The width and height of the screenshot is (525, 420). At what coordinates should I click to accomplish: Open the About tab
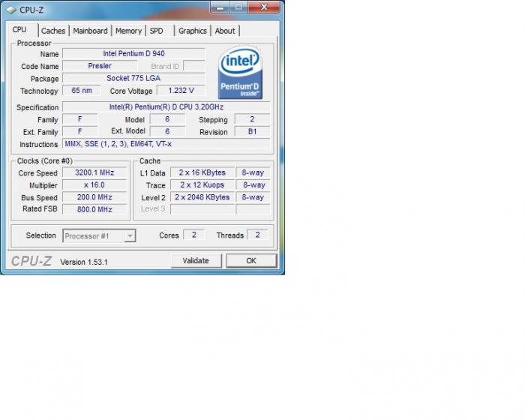(x=225, y=31)
